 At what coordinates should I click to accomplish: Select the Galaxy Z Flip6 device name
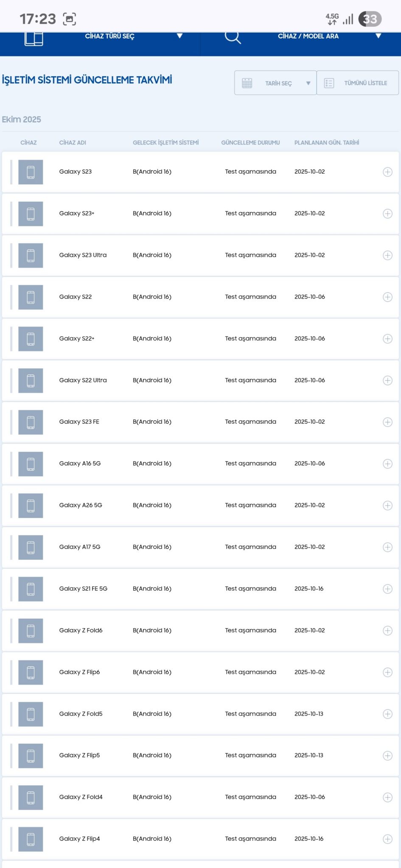79,672
